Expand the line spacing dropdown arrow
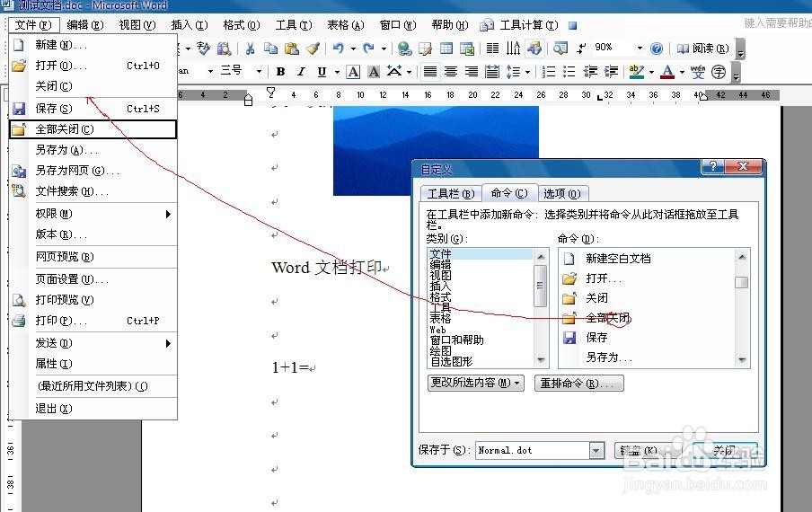812x512 pixels. pyautogui.click(x=527, y=72)
